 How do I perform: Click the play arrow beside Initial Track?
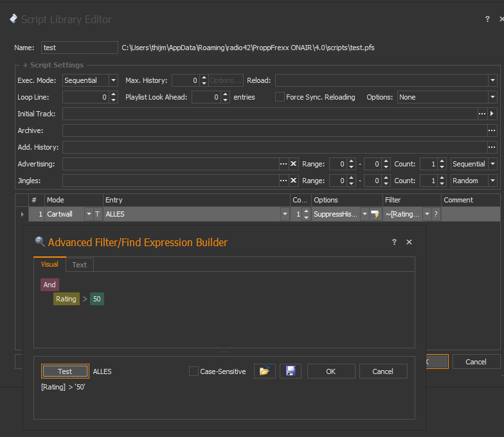coord(493,114)
